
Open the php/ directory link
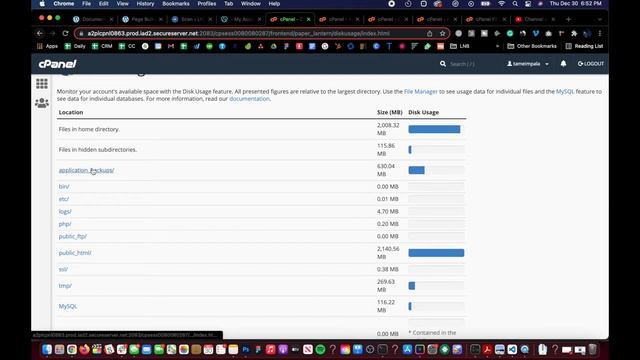pos(64,224)
